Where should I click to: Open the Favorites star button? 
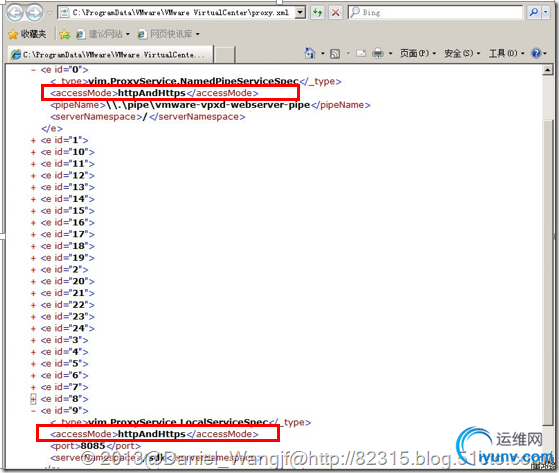coord(27,34)
